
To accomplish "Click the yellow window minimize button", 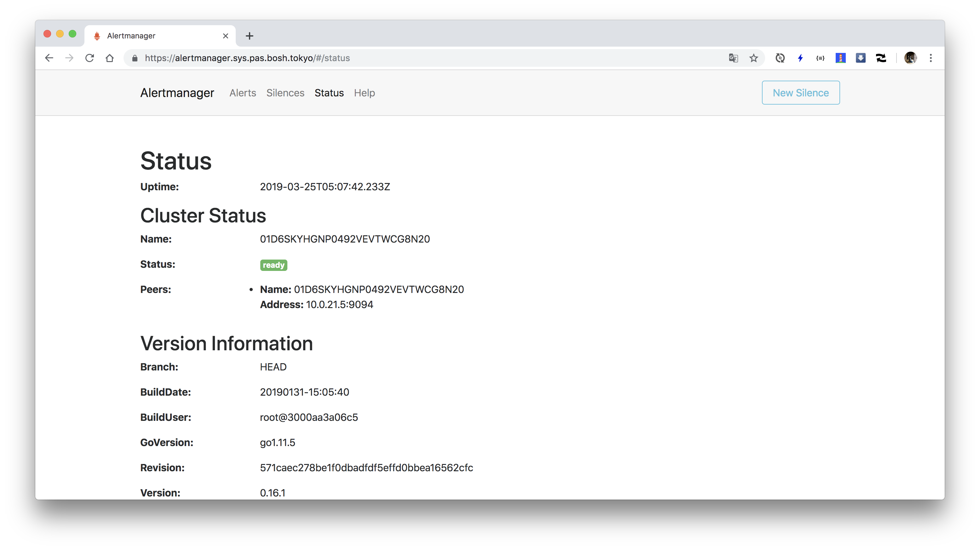I will click(60, 34).
